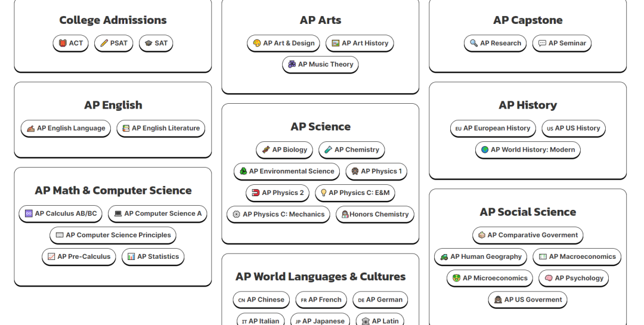This screenshot has height=325, width=644.
Task: Click the AP Macroeconomics banknote icon
Action: coord(543,257)
